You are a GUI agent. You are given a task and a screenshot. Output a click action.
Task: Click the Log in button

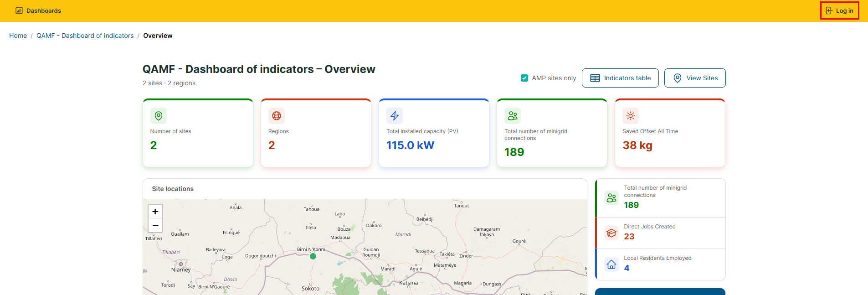(x=839, y=10)
